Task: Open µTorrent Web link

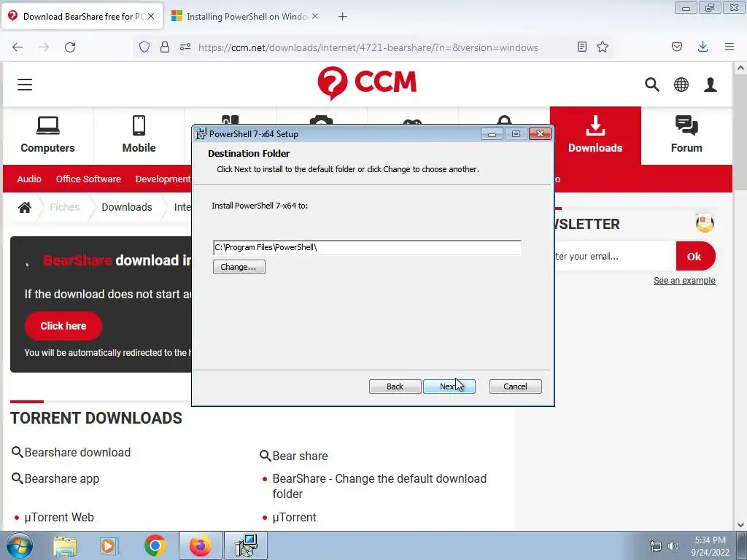Action: (59, 517)
